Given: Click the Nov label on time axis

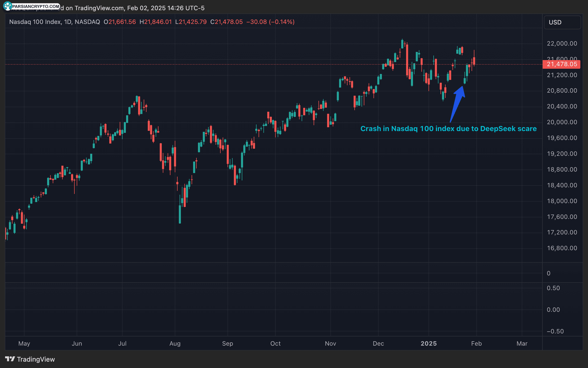Looking at the screenshot, I should tap(330, 344).
